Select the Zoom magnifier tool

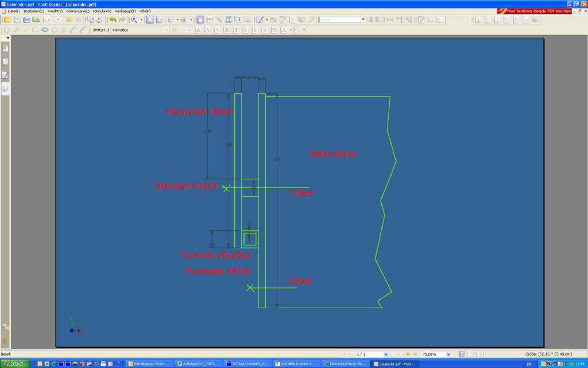point(134,20)
